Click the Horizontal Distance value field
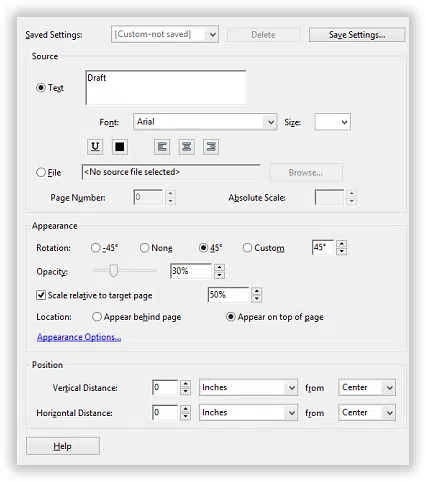The width and height of the screenshot is (426, 482). point(165,413)
